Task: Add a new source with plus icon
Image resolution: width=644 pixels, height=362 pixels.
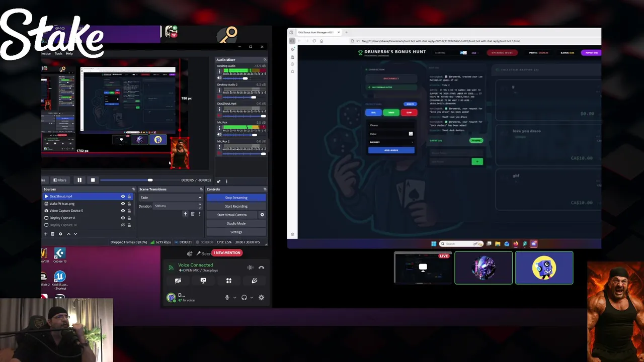Action: click(46, 234)
